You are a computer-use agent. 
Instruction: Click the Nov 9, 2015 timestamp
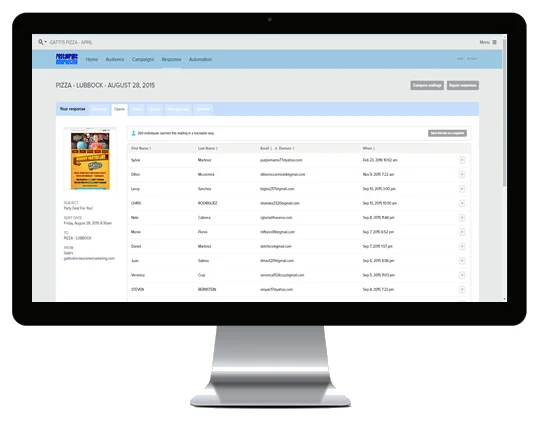pyautogui.click(x=378, y=174)
